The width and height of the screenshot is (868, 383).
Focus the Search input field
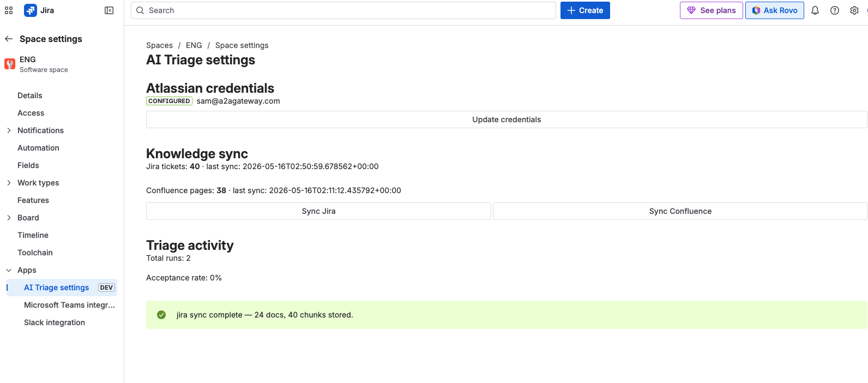click(343, 10)
